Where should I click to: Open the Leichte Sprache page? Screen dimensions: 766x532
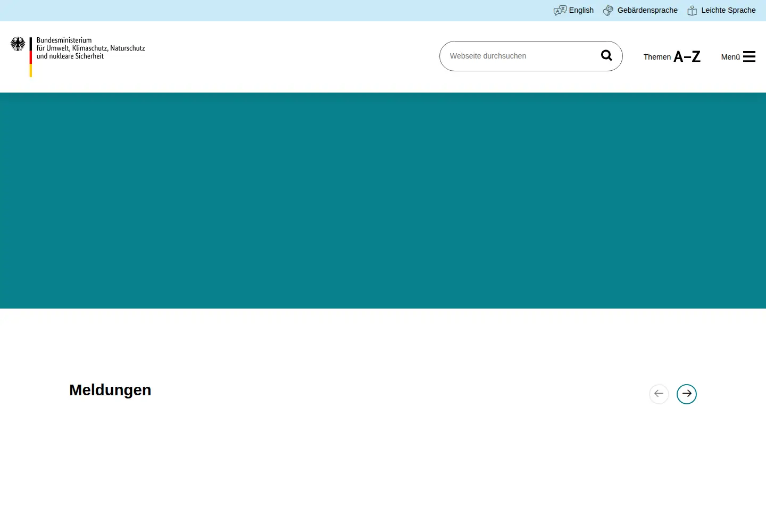coord(721,10)
